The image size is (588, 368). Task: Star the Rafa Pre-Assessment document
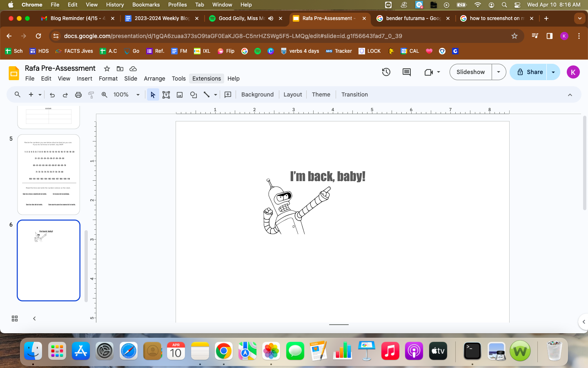point(107,68)
